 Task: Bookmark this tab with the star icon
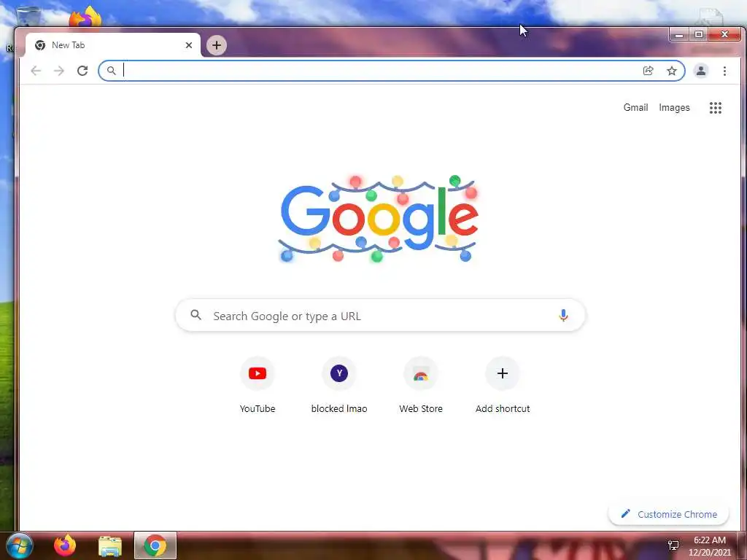point(672,71)
